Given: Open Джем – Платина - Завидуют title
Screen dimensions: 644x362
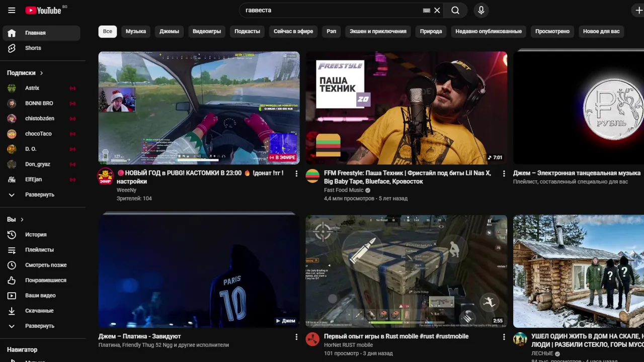Looking at the screenshot, I should 140,336.
